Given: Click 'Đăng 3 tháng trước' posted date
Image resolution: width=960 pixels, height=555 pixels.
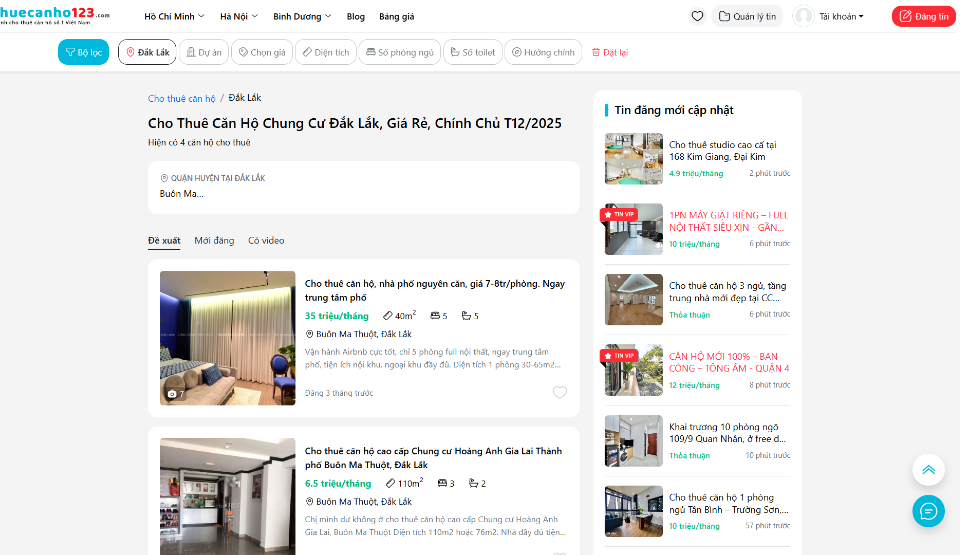Looking at the screenshot, I should click(339, 393).
